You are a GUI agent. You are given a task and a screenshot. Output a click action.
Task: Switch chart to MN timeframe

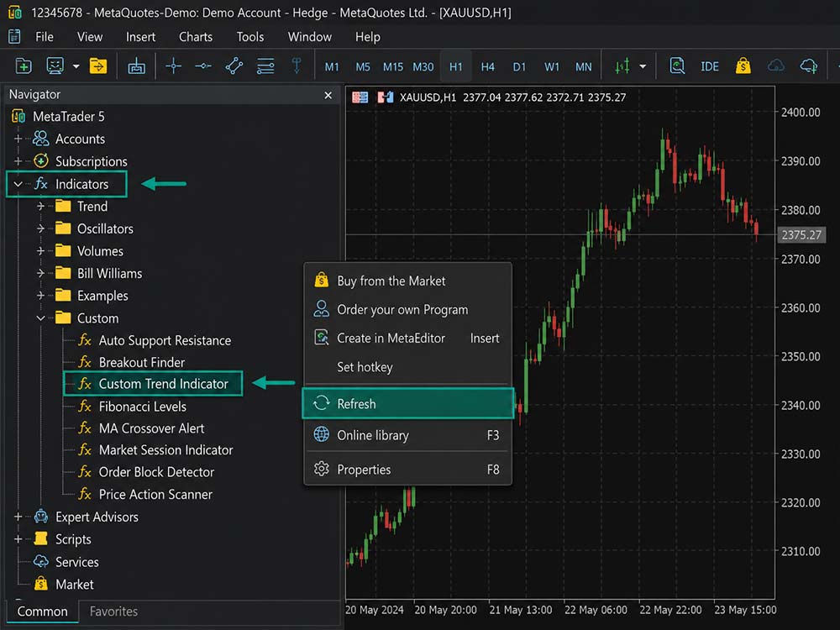(584, 67)
